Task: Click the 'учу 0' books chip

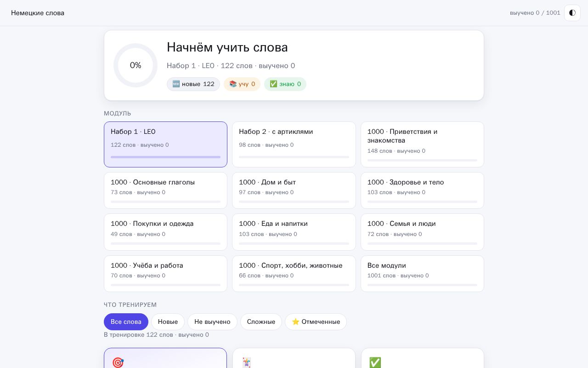Action: (242, 84)
